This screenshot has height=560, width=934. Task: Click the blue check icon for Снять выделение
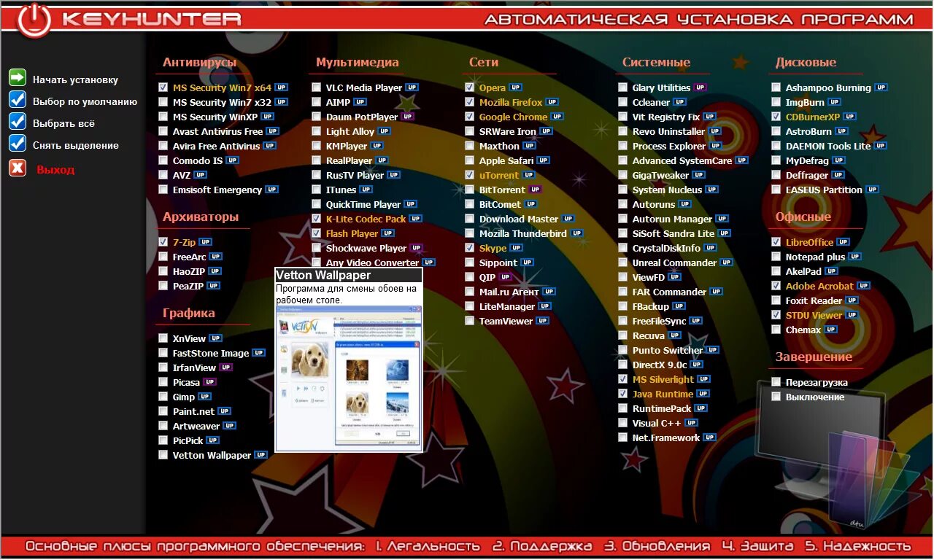coord(18,143)
